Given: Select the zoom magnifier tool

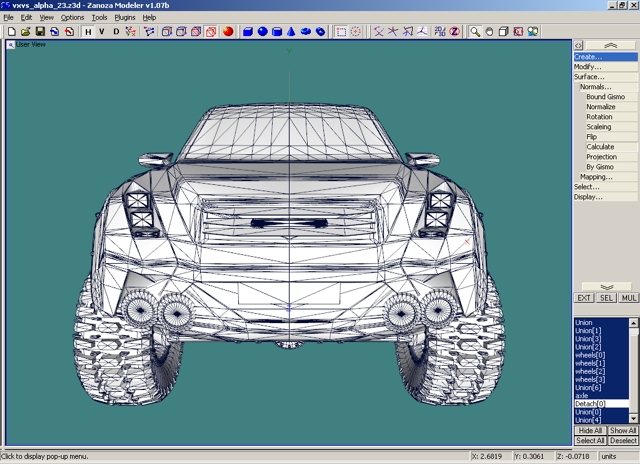Looking at the screenshot, I should click(475, 31).
